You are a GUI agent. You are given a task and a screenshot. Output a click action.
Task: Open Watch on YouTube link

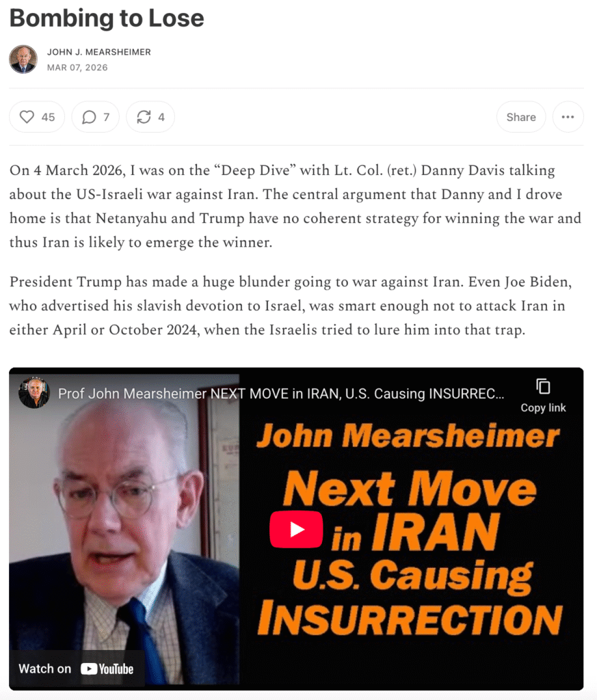[77, 669]
